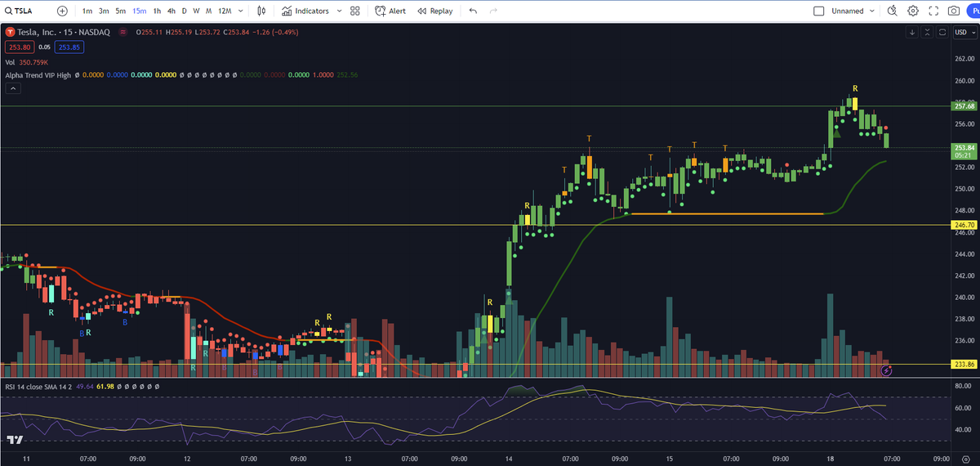The height and width of the screenshot is (466, 980).
Task: Select the M monthly interval
Action: (x=209, y=11)
